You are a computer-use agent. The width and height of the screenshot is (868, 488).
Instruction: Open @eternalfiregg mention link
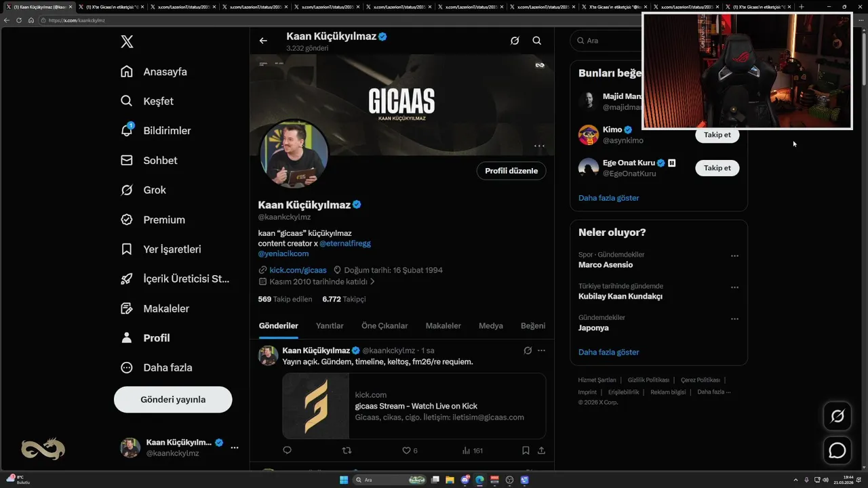coord(345,243)
